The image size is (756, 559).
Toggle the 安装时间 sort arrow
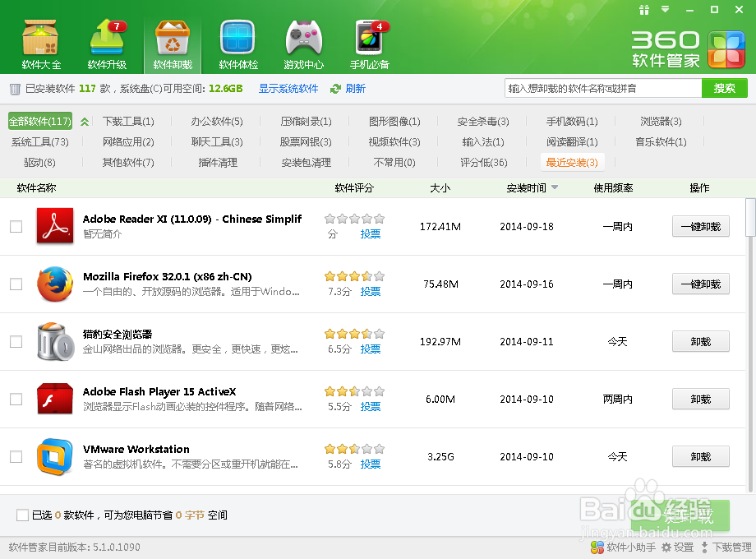(555, 187)
